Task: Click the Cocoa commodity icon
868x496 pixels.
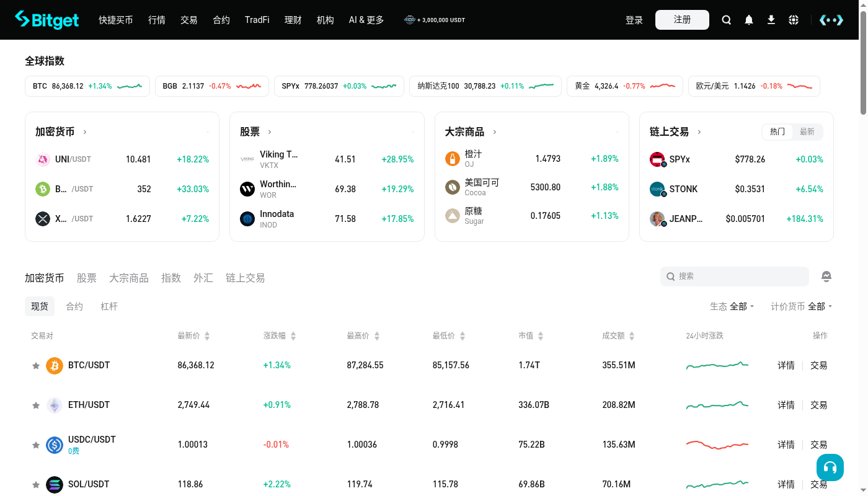Action: [x=453, y=187]
